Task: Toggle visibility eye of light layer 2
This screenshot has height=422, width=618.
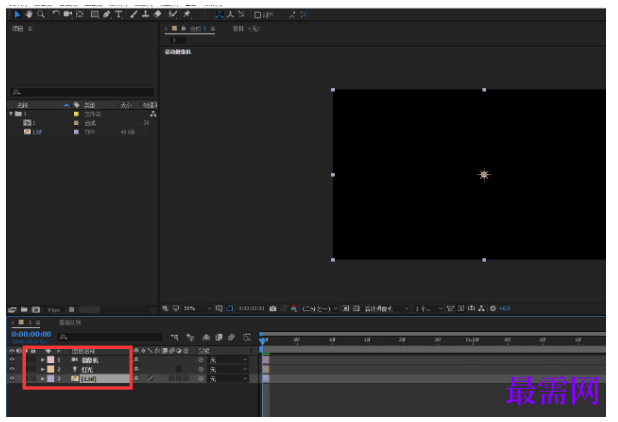Action: [12, 369]
